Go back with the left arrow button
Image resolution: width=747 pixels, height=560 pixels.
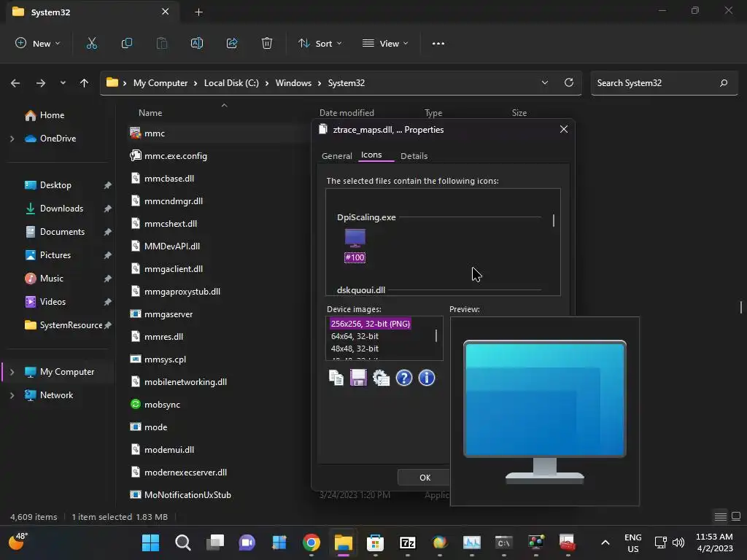(x=15, y=83)
